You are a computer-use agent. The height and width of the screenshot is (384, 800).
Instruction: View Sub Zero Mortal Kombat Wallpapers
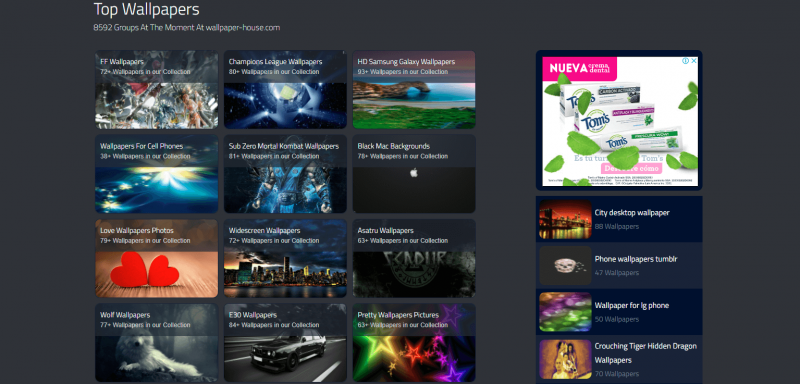[x=285, y=174]
